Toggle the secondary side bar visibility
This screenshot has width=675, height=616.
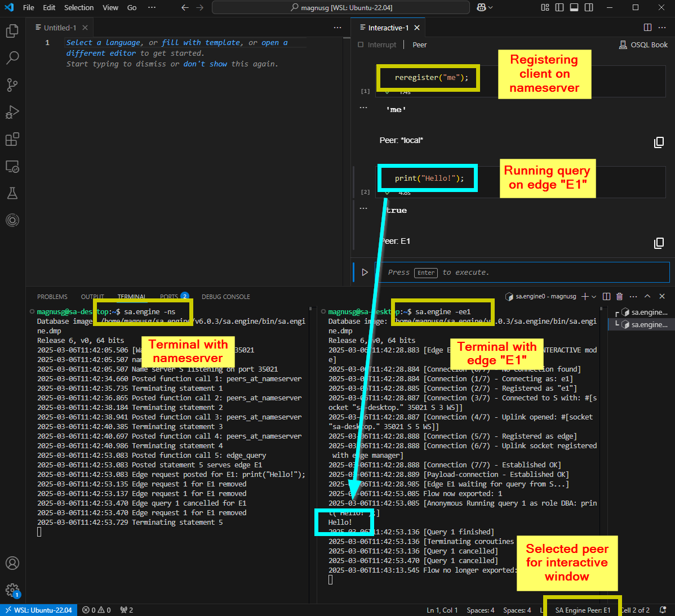click(x=589, y=7)
